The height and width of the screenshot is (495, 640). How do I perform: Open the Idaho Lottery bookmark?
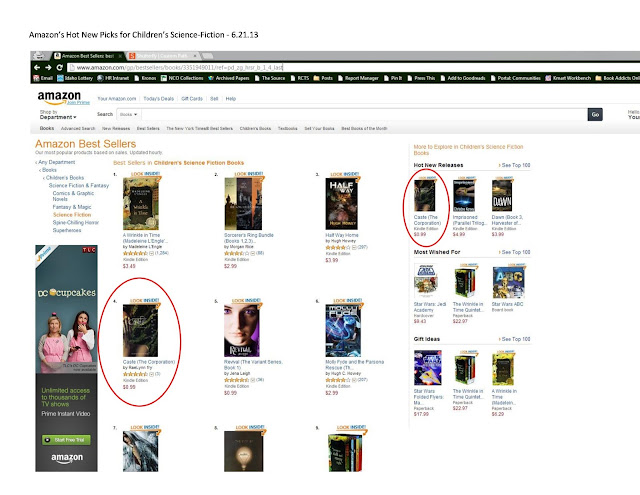75,78
